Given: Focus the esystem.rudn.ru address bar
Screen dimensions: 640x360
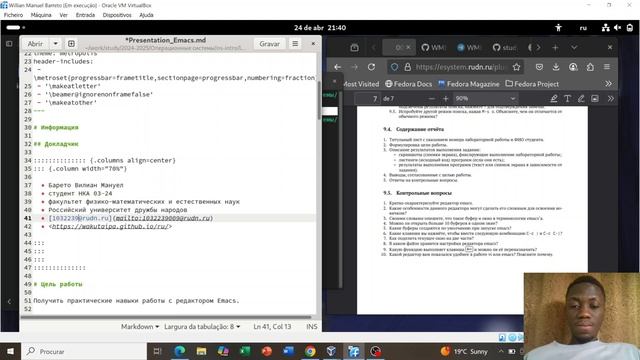Looking at the screenshot, I should pos(460,67).
